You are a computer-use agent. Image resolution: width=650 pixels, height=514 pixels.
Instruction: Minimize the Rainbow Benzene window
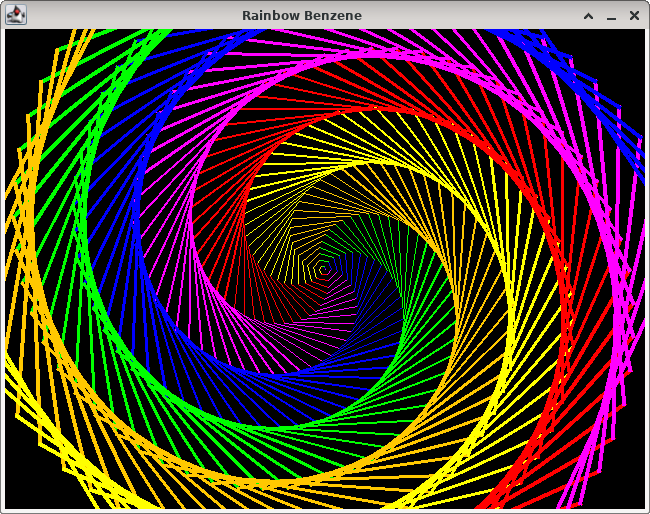point(611,16)
